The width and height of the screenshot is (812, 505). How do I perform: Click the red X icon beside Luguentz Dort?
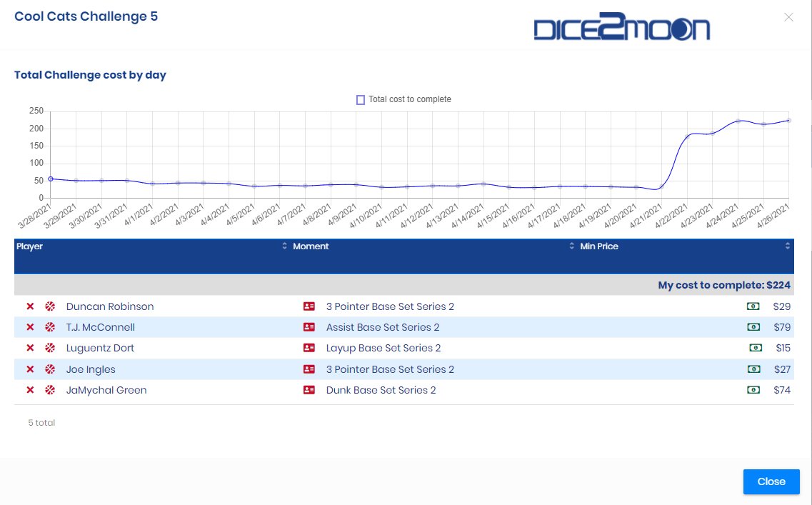coord(30,348)
